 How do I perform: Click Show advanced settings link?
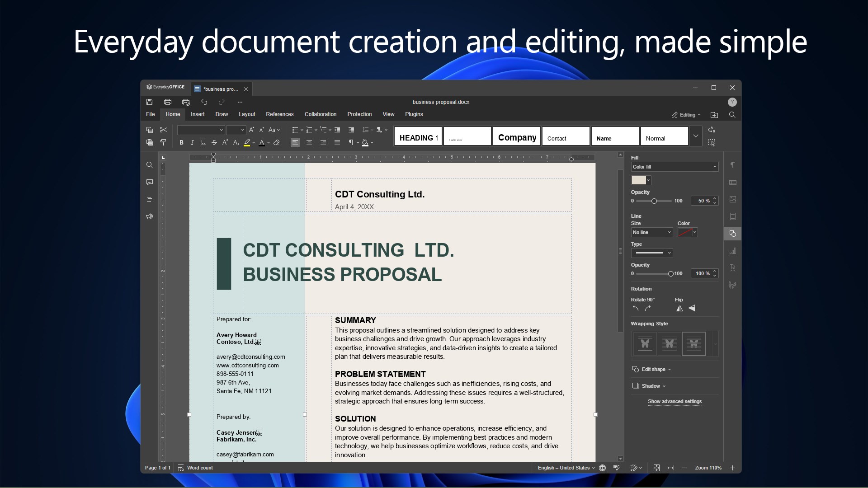(x=675, y=401)
